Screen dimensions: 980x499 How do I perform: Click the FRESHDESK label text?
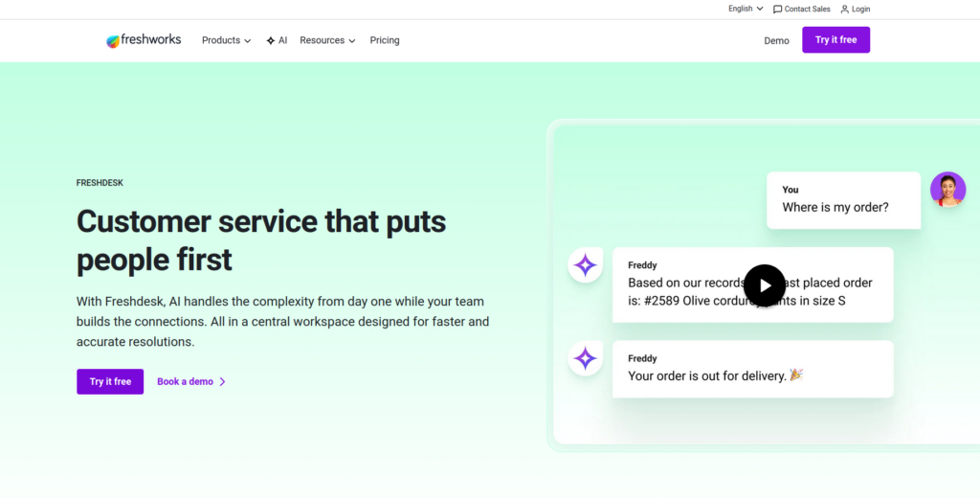100,183
